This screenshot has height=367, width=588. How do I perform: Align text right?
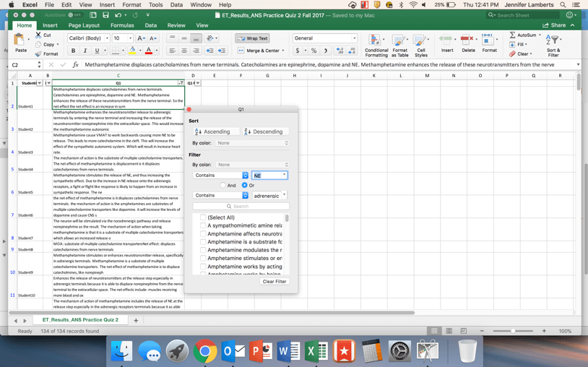(x=196, y=51)
